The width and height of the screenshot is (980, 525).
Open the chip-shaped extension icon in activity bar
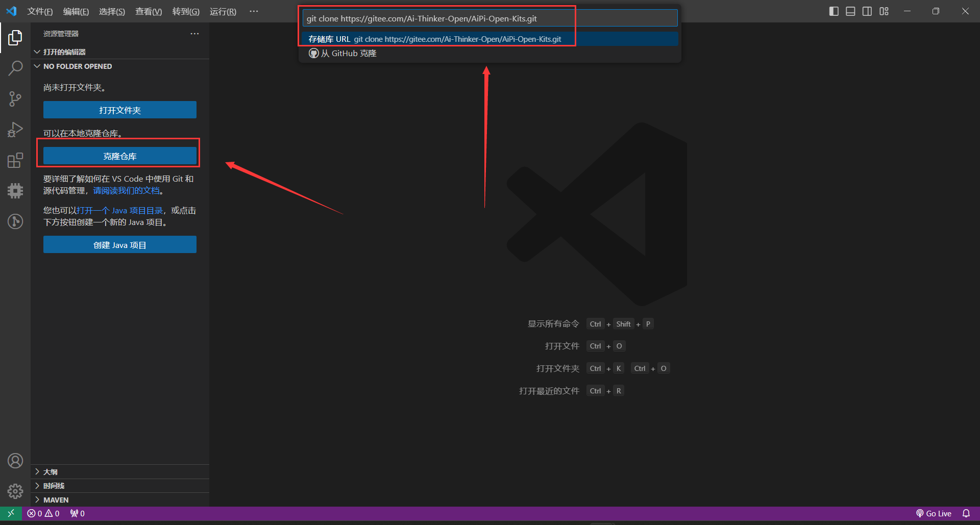[15, 191]
